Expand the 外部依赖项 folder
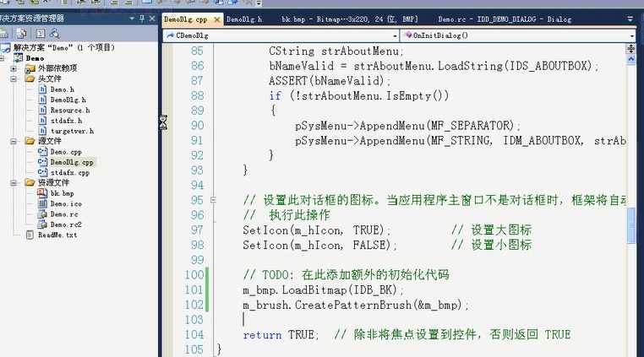Viewport: 644px width, 357px height. point(14,68)
